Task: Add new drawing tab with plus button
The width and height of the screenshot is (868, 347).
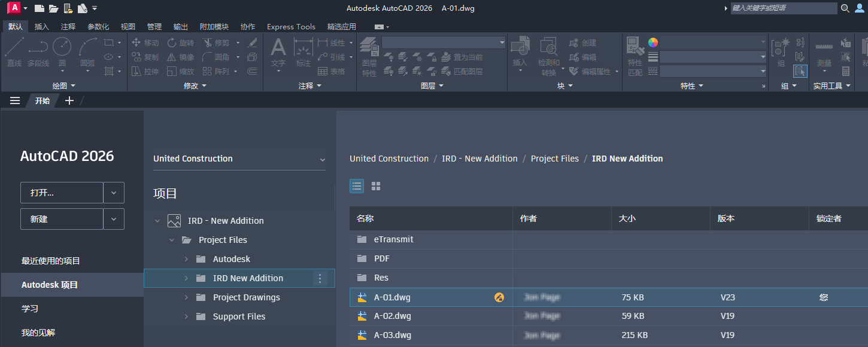Action: [69, 101]
